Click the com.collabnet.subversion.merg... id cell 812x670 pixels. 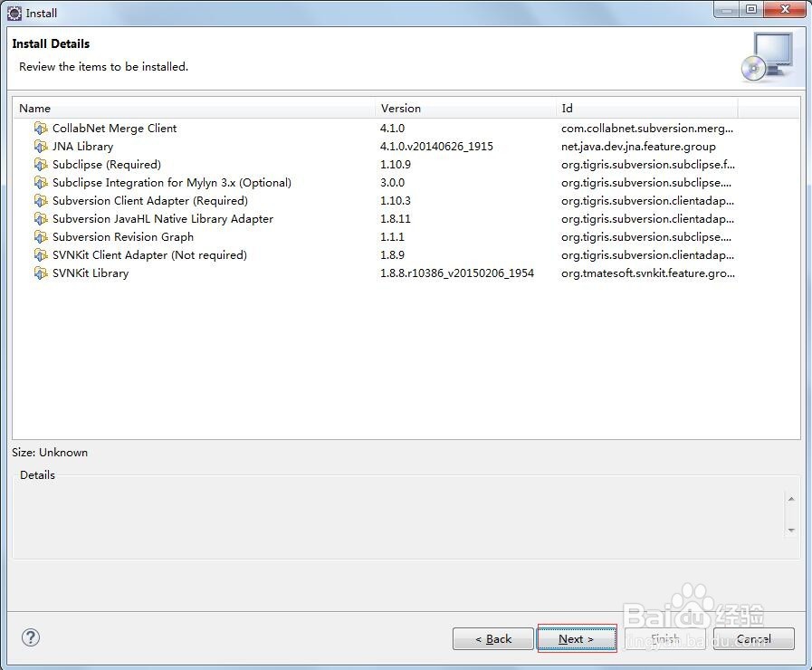[647, 128]
